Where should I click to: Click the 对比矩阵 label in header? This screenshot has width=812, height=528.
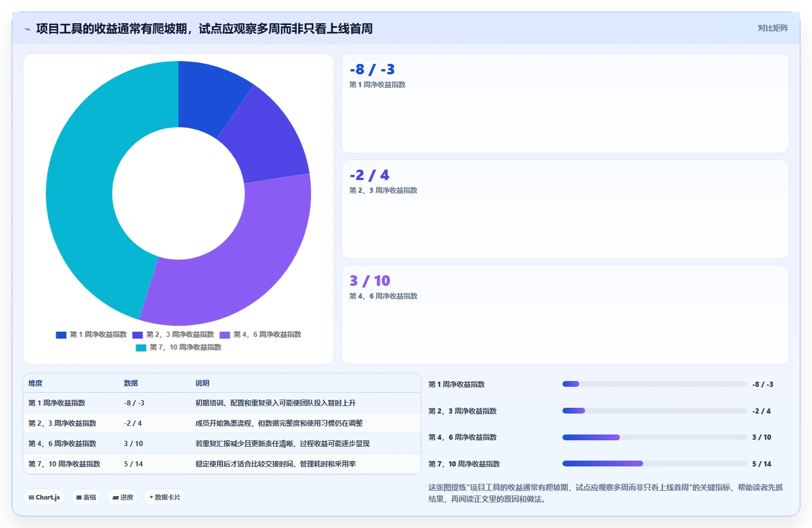tap(773, 28)
